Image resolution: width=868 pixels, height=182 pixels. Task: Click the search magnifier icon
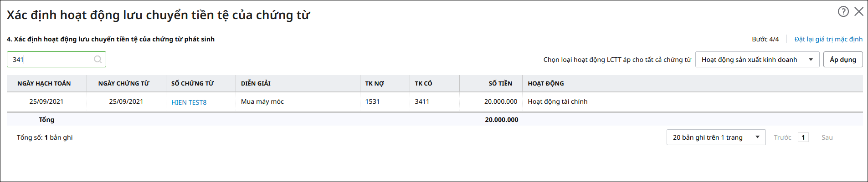click(x=98, y=60)
